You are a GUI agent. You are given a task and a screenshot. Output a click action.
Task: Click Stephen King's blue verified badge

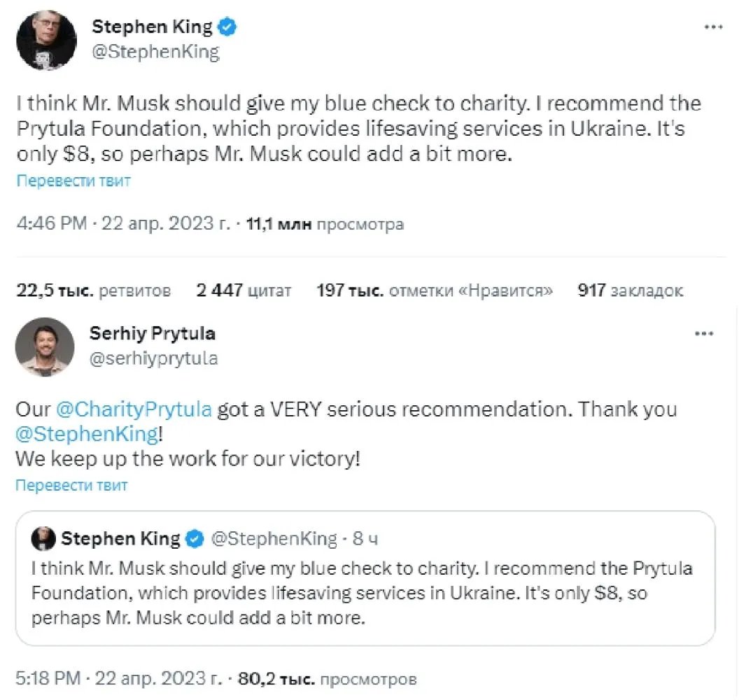[x=227, y=27]
